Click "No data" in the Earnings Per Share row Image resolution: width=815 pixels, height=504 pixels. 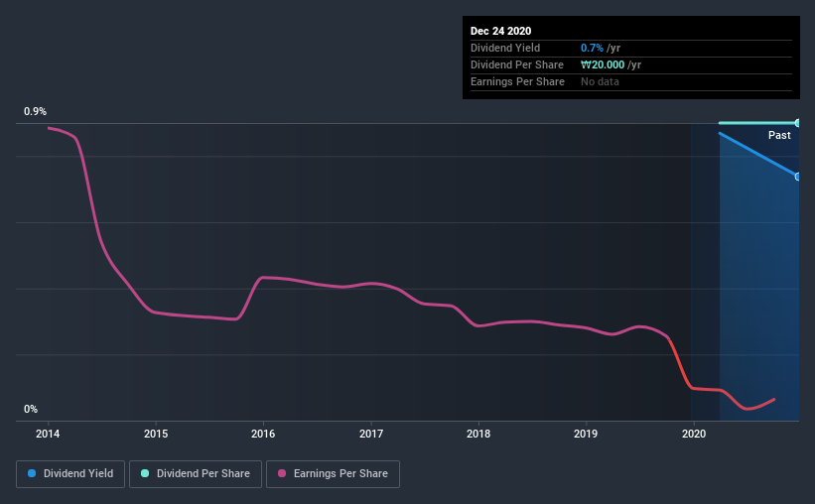[x=600, y=81]
